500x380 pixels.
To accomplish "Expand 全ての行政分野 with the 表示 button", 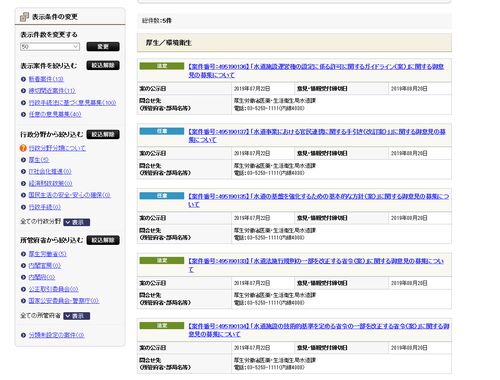I will click(77, 222).
